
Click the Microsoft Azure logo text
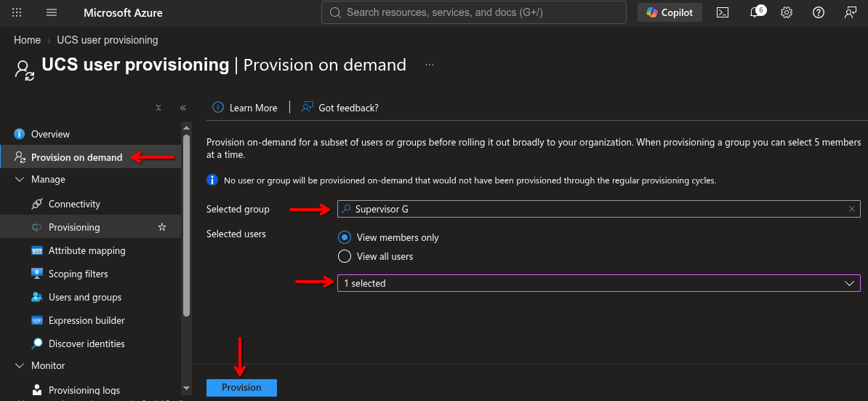pos(123,12)
